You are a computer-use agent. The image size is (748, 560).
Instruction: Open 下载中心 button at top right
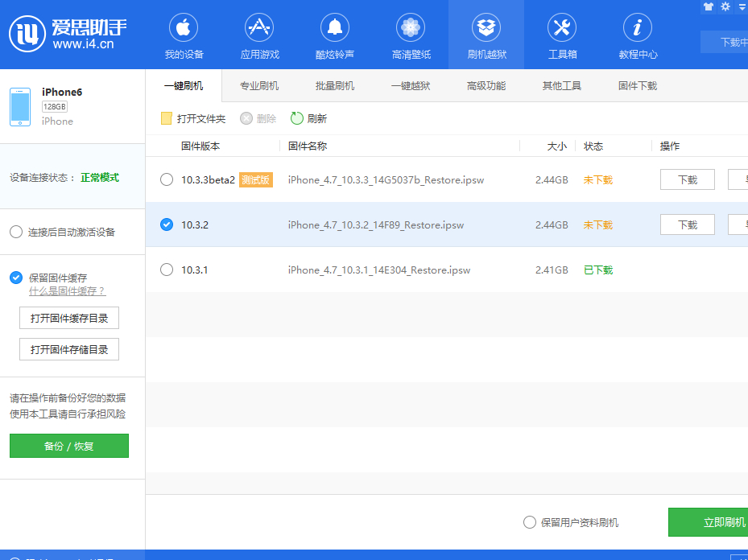click(725, 42)
